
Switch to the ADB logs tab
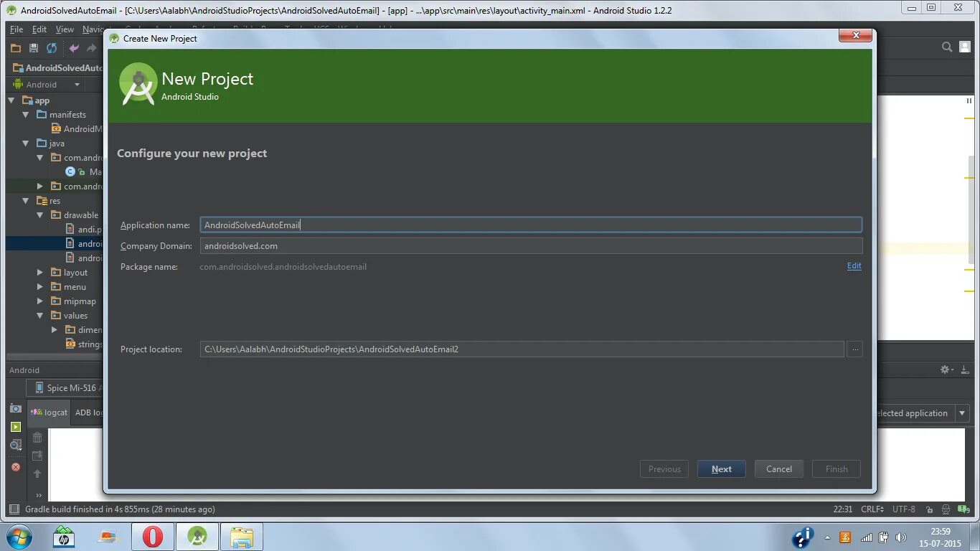89,413
